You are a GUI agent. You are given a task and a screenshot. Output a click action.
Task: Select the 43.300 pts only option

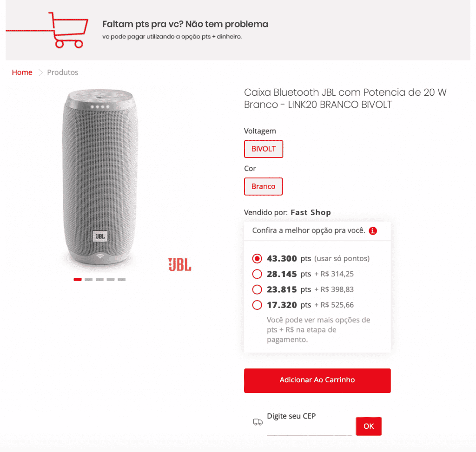(x=257, y=258)
